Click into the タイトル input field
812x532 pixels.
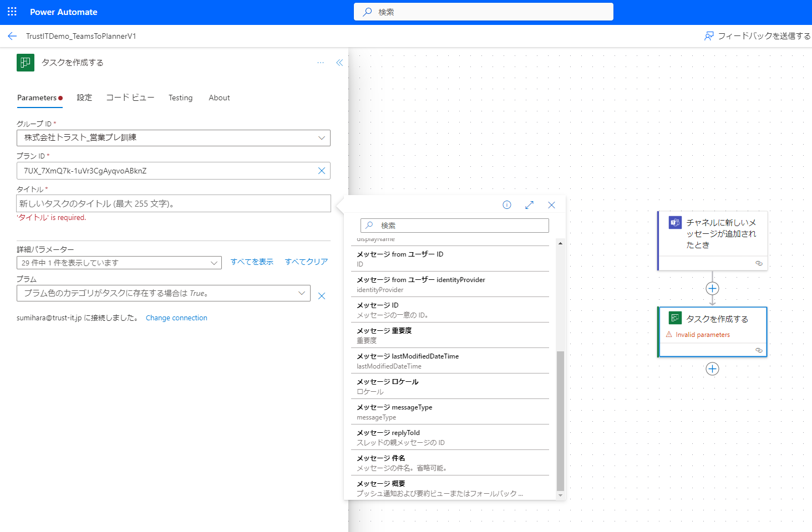(x=174, y=203)
